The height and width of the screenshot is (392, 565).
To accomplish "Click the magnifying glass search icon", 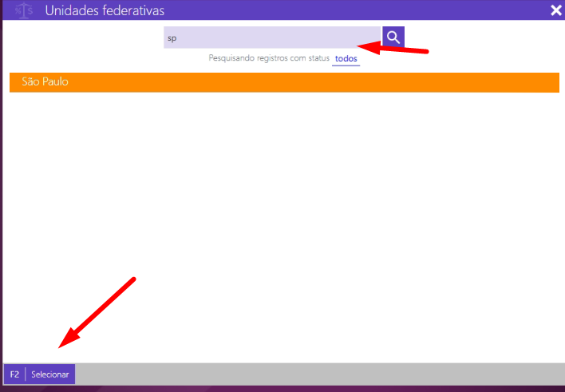I will coord(393,37).
